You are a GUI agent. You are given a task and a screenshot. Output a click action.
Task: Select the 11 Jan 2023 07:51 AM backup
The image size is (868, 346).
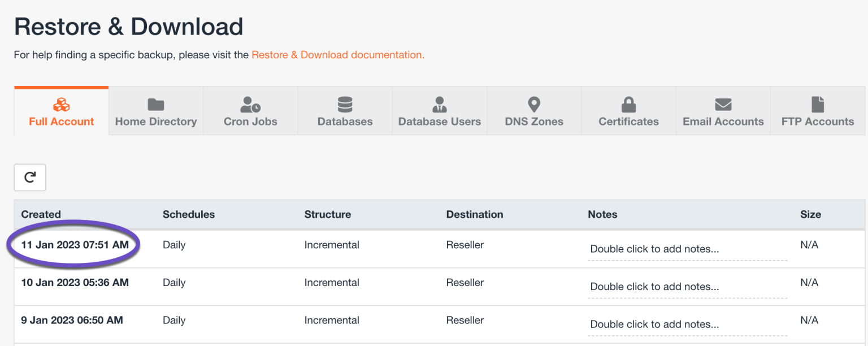pyautogui.click(x=75, y=245)
